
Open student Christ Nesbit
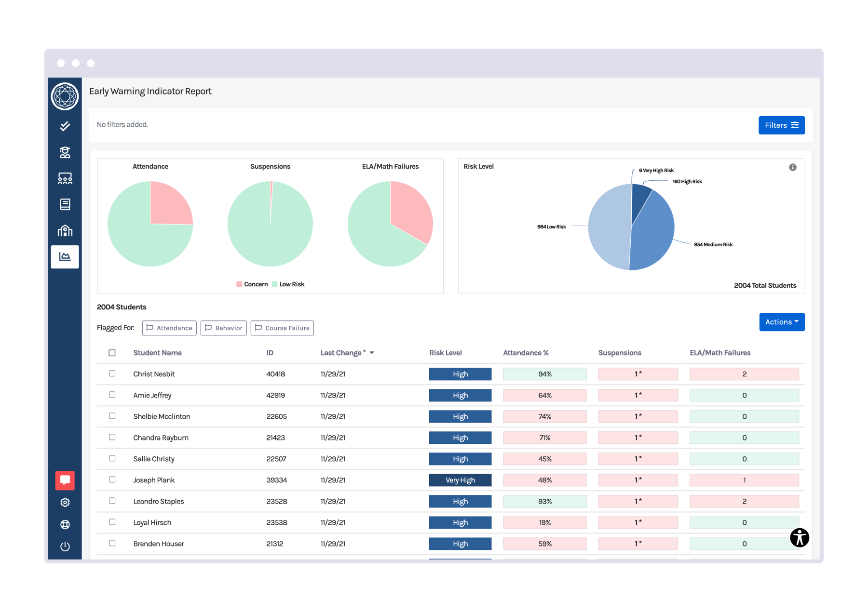tap(154, 374)
